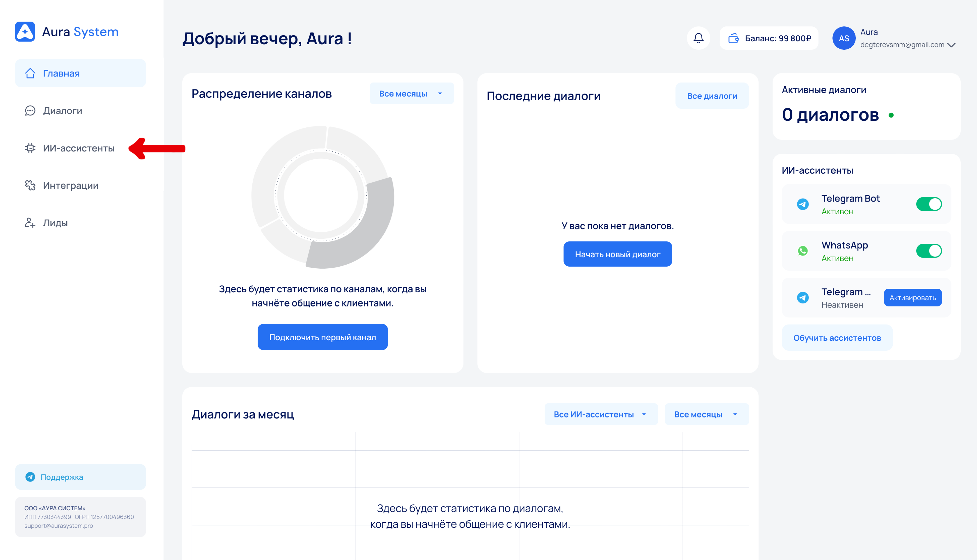Screen dimensions: 977x560
Task: Expand account menu chevron near email
Action: click(952, 45)
